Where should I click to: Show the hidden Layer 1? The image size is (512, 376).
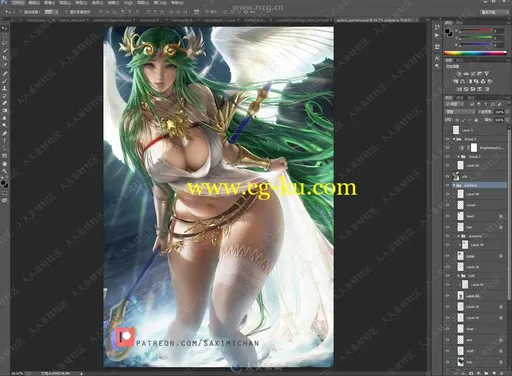click(x=448, y=130)
